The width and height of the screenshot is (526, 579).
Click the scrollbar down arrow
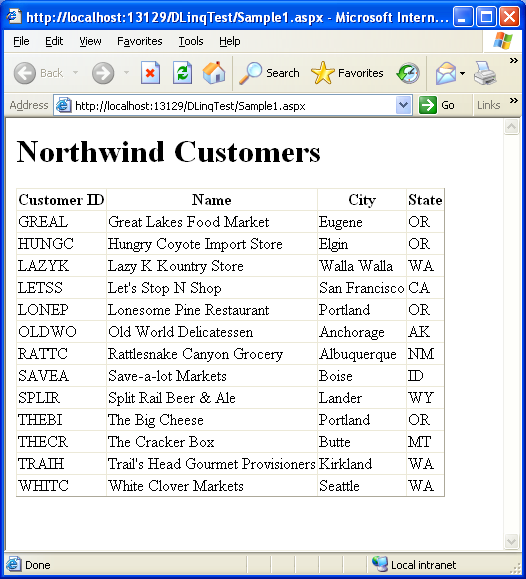512,541
